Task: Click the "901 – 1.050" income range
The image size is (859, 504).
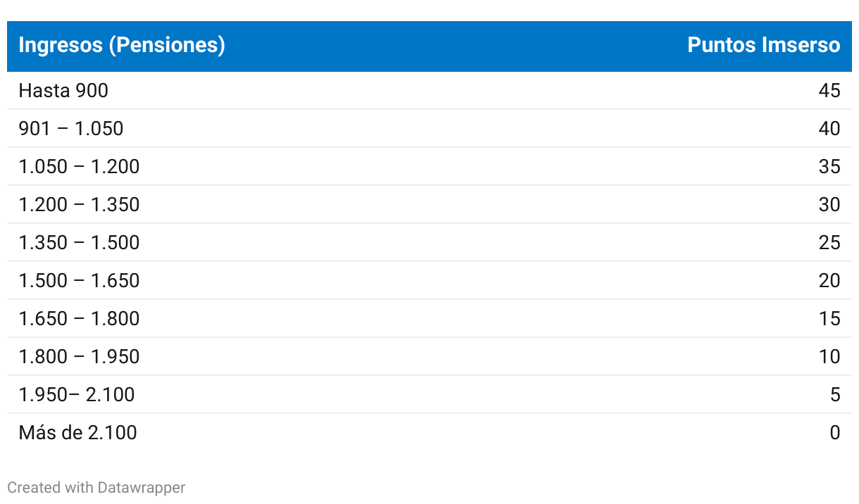Action: (x=71, y=129)
